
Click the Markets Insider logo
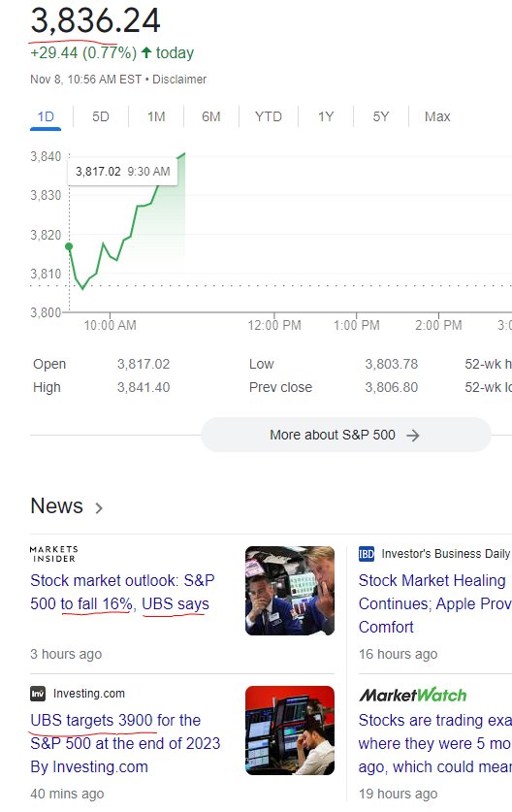pyautogui.click(x=54, y=554)
